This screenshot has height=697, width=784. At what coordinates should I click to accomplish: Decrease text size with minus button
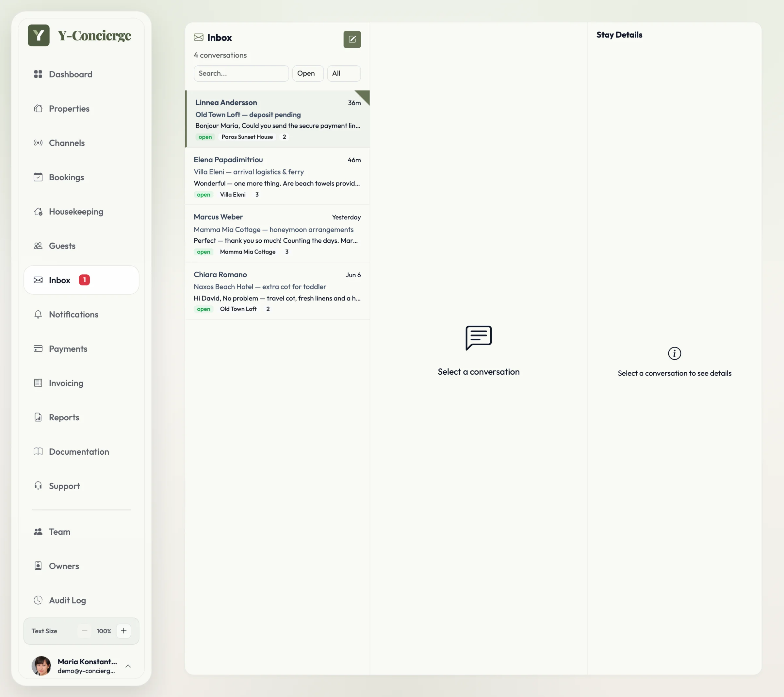(84, 631)
